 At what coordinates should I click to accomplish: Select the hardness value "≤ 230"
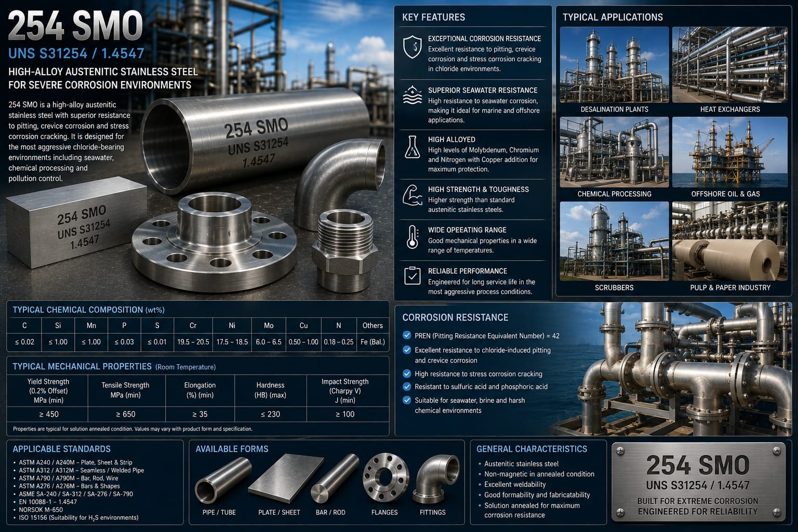[x=270, y=414]
